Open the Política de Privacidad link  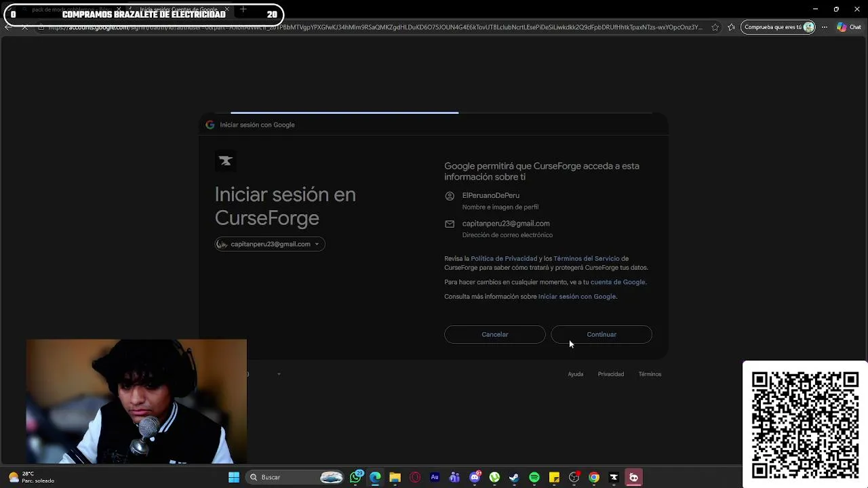[x=504, y=258]
